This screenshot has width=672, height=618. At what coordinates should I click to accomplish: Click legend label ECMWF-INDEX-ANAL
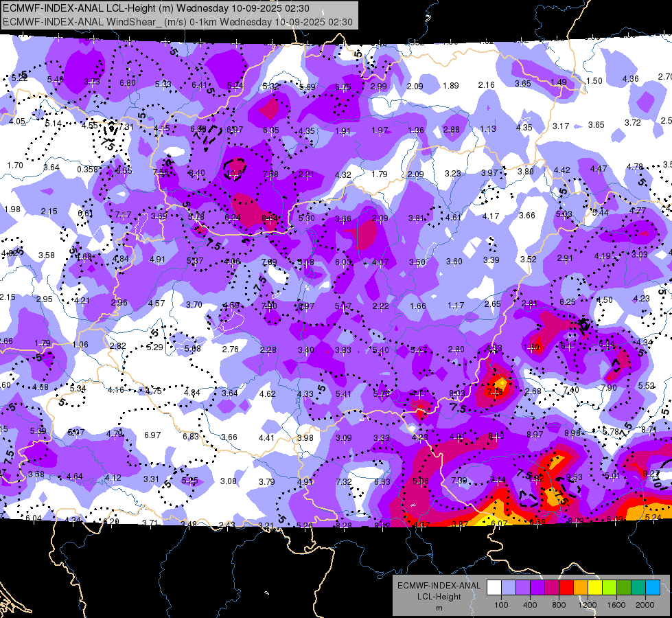[x=439, y=586]
